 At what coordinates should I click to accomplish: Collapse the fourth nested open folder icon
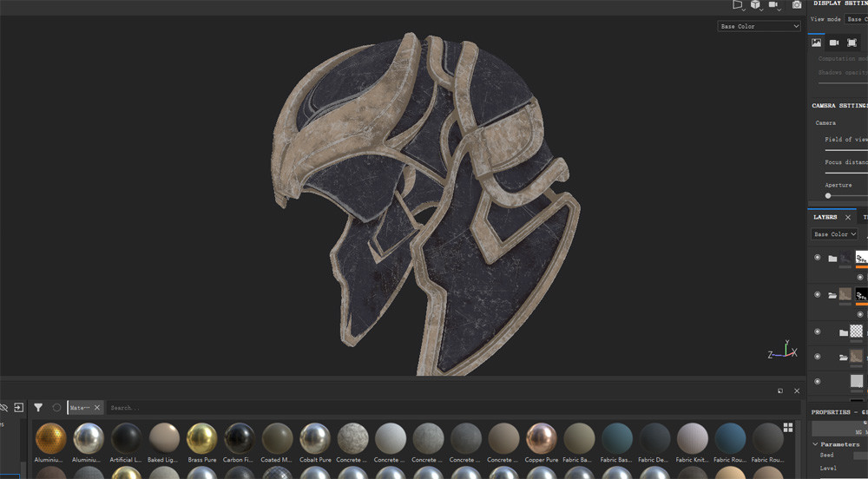click(x=843, y=358)
